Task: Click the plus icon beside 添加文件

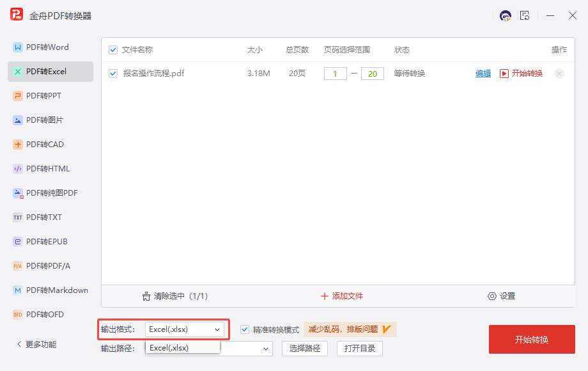Action: (x=325, y=296)
